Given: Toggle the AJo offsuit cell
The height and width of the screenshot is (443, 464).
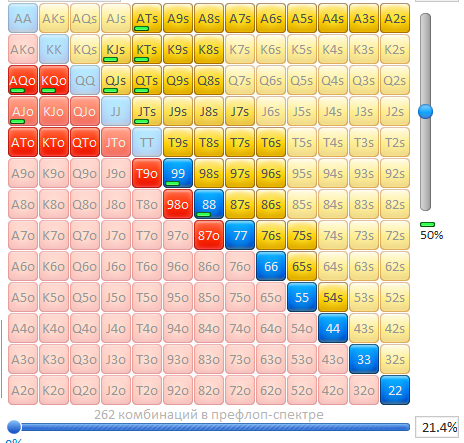Looking at the screenshot, I should coord(23,111).
